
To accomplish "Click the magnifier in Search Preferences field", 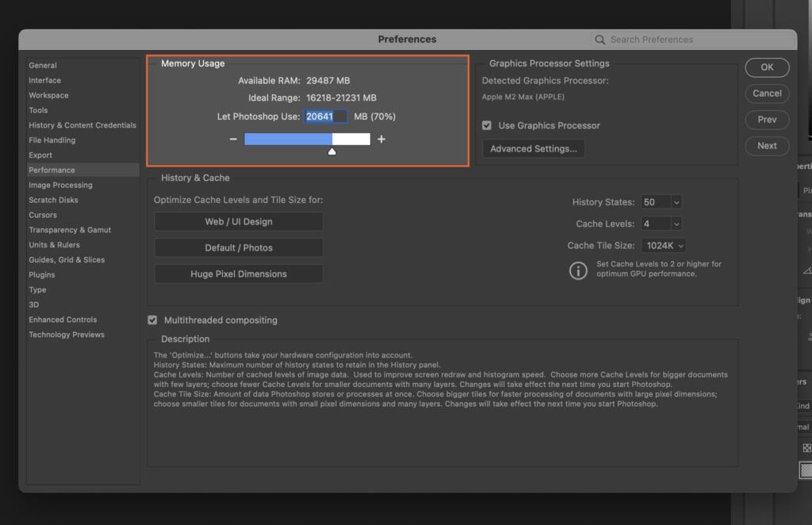I will pyautogui.click(x=599, y=39).
